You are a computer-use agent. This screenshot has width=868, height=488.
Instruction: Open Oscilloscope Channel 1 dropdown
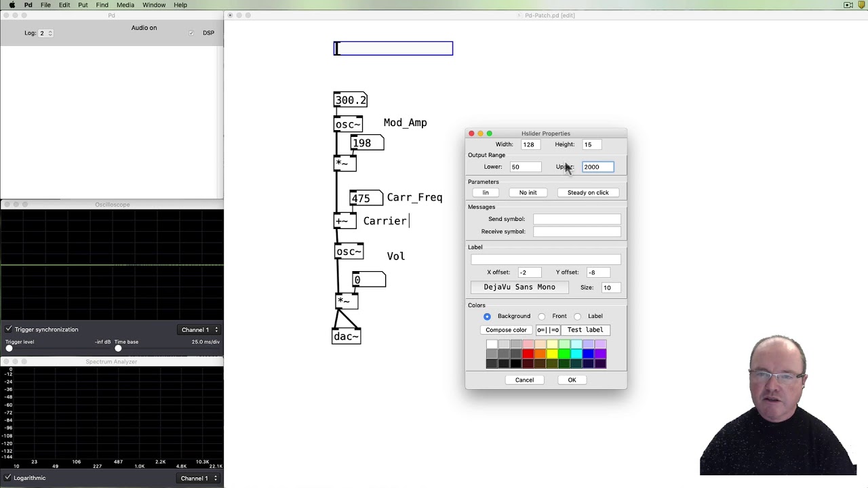click(x=199, y=329)
